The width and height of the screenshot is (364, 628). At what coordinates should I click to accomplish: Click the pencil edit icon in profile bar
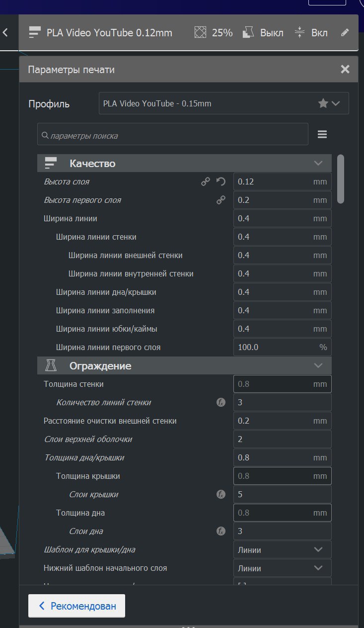point(345,33)
